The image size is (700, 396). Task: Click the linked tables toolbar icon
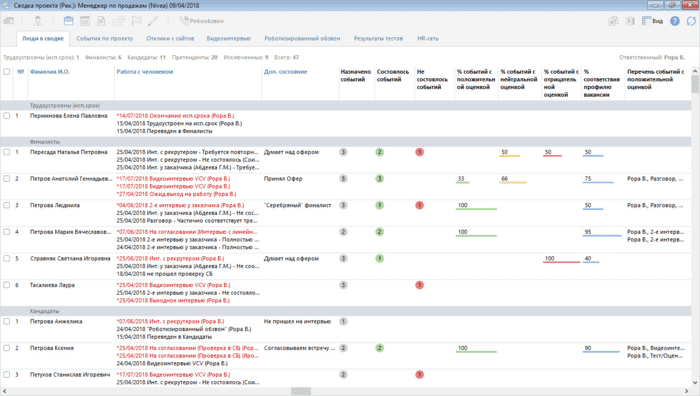tap(118, 21)
